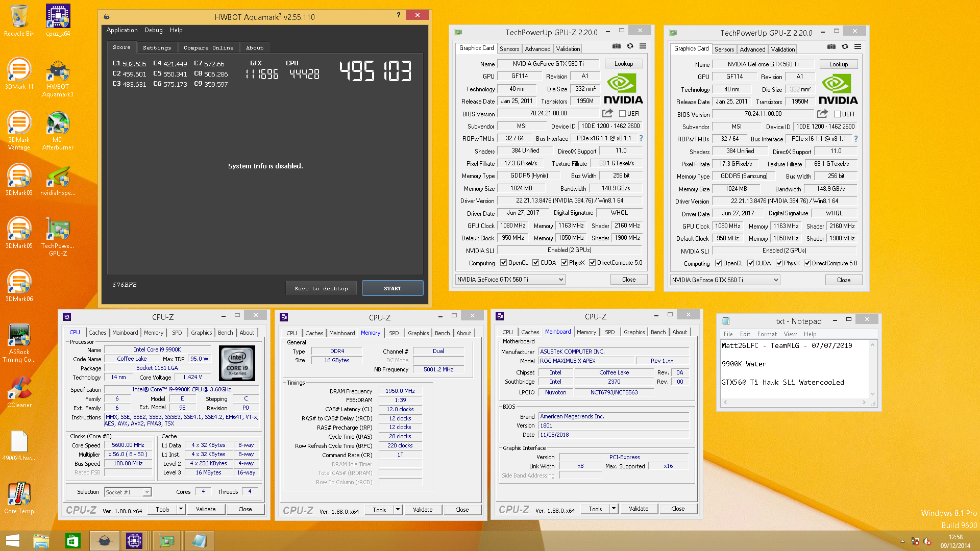This screenshot has width=980, height=551.
Task: Launch Core Temp desktop shortcut
Action: click(19, 498)
